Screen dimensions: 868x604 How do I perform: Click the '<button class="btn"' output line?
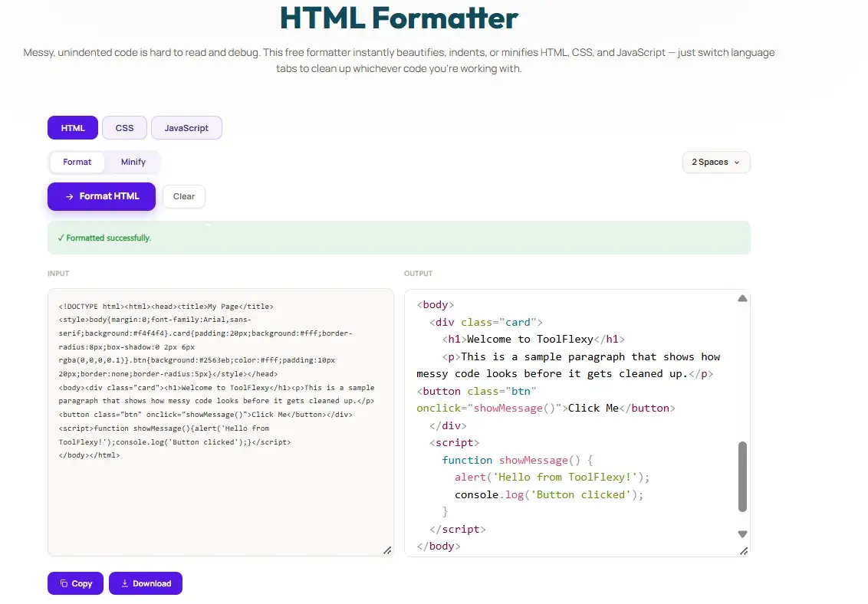[477, 391]
